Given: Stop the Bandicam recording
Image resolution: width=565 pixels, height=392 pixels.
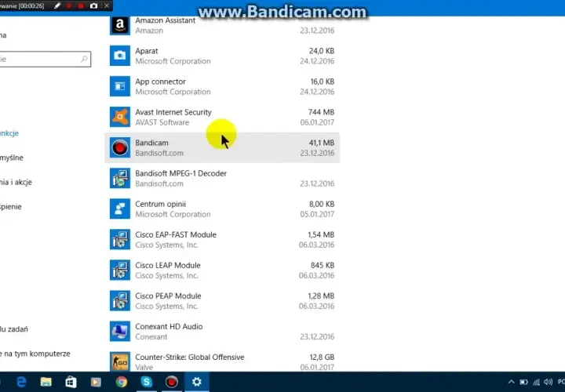Looking at the screenshot, I should (x=81, y=5).
